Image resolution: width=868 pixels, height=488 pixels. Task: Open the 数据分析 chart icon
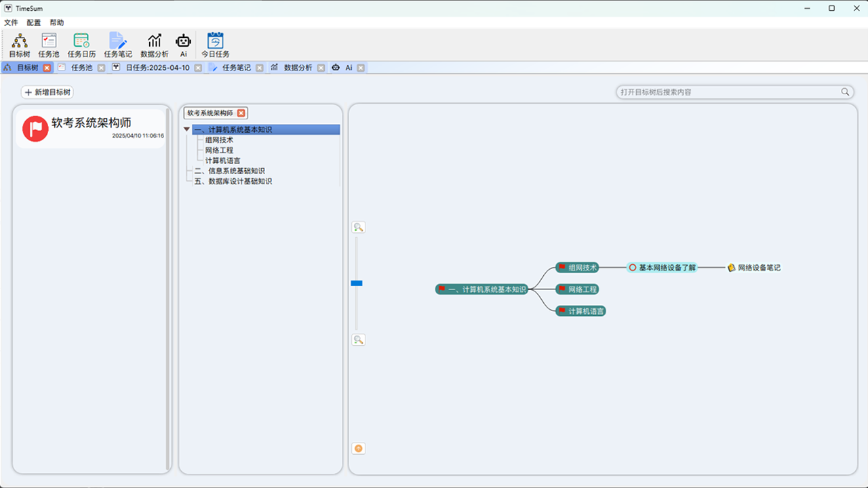tap(155, 45)
